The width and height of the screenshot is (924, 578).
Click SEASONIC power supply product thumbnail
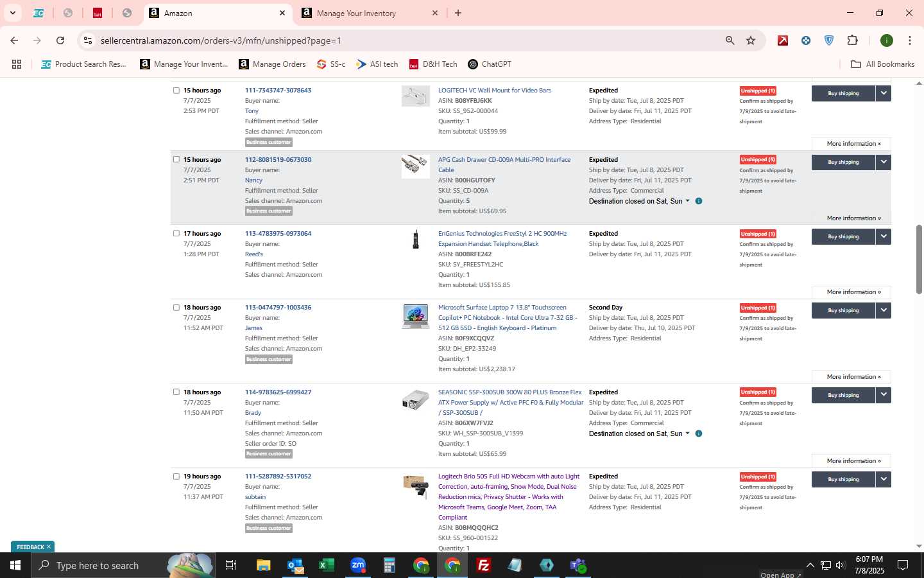tap(415, 399)
